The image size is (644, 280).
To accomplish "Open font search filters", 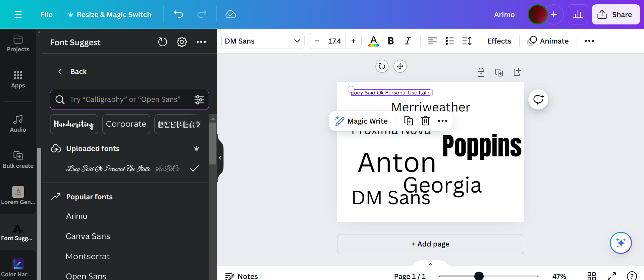I will click(x=199, y=100).
